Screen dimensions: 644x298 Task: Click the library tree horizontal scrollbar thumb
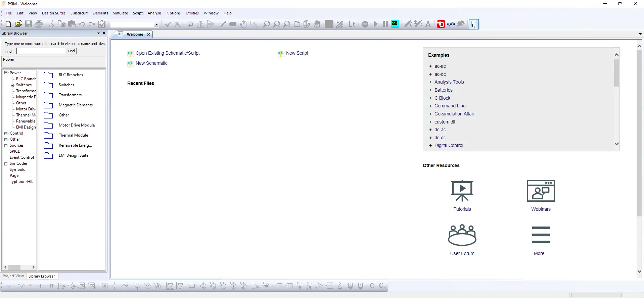14,267
